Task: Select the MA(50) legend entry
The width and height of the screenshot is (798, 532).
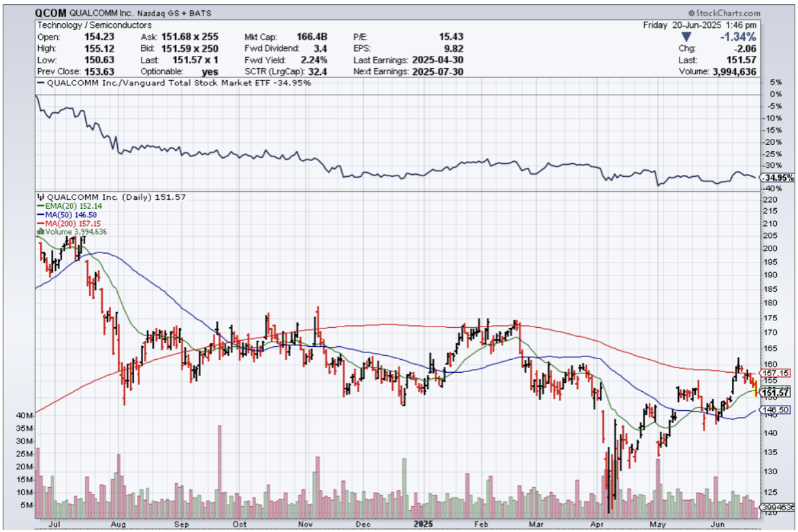Action: click(x=62, y=214)
